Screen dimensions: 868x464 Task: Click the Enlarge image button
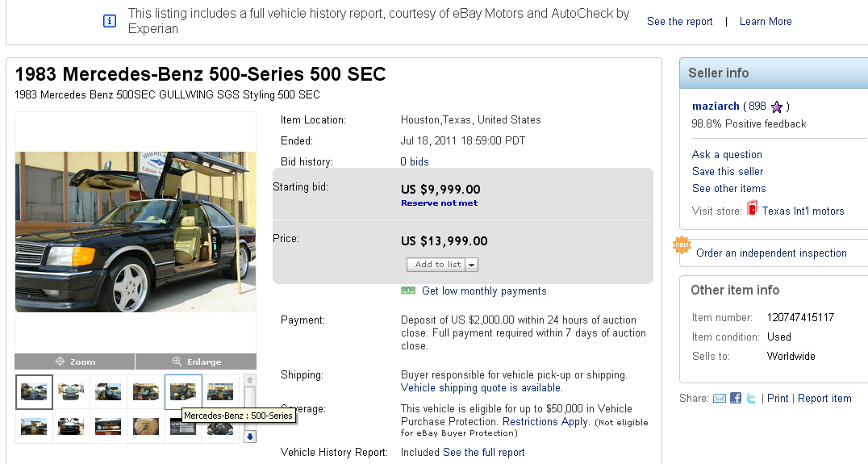(196, 362)
